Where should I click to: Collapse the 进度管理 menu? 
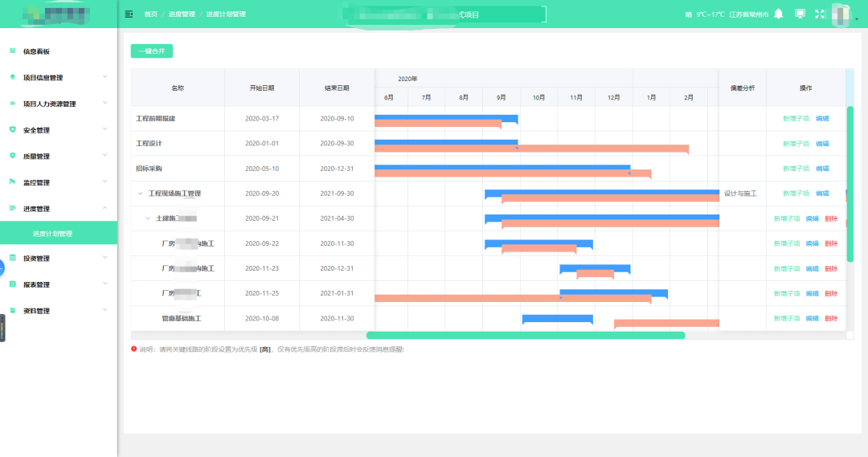(x=59, y=209)
